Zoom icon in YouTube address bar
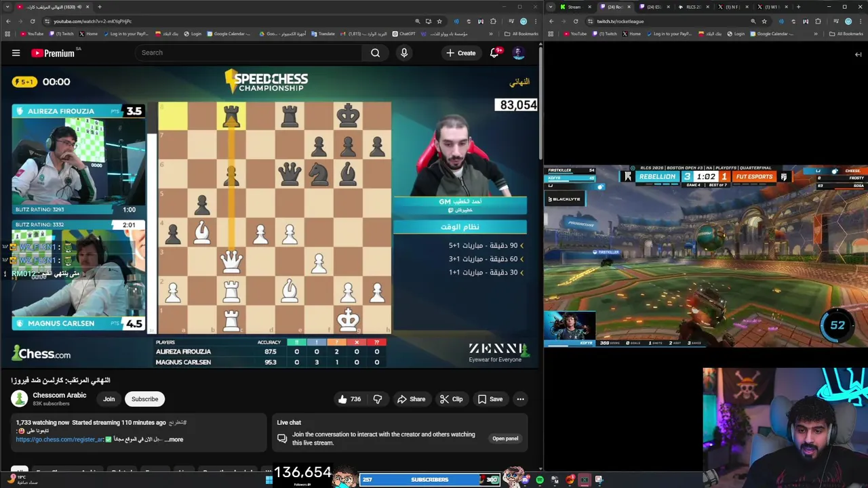868x488 pixels. pos(417,21)
